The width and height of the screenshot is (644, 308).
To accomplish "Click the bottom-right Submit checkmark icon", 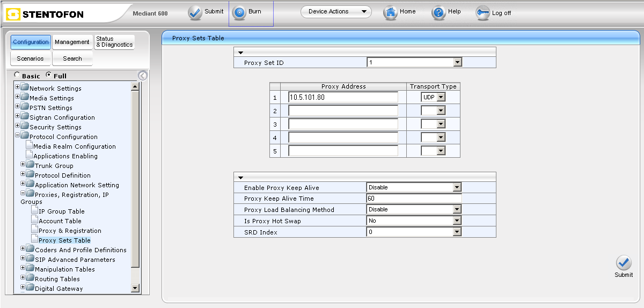I will pos(624,263).
